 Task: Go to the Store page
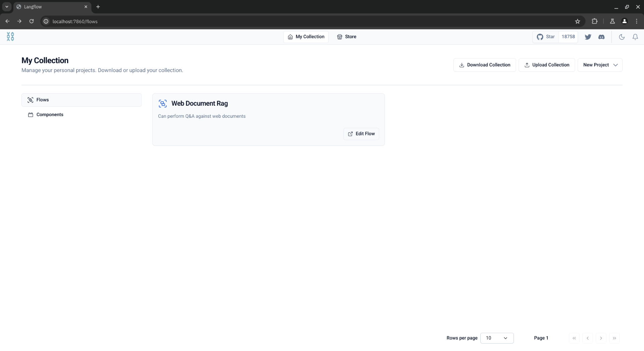346,37
